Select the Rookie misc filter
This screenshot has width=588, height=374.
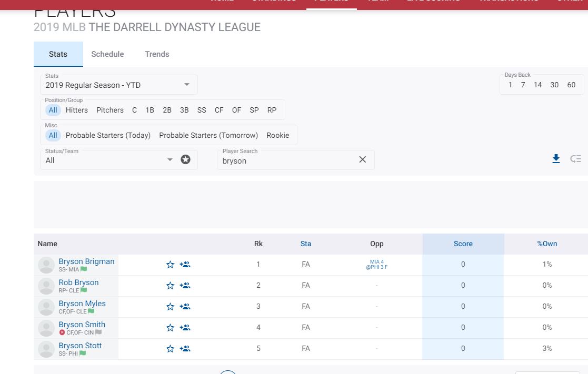[277, 135]
